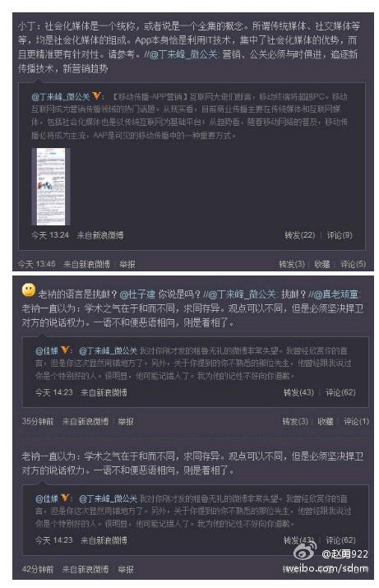Open @杜子建 mention link
The width and height of the screenshot is (379, 588).
[137, 294]
